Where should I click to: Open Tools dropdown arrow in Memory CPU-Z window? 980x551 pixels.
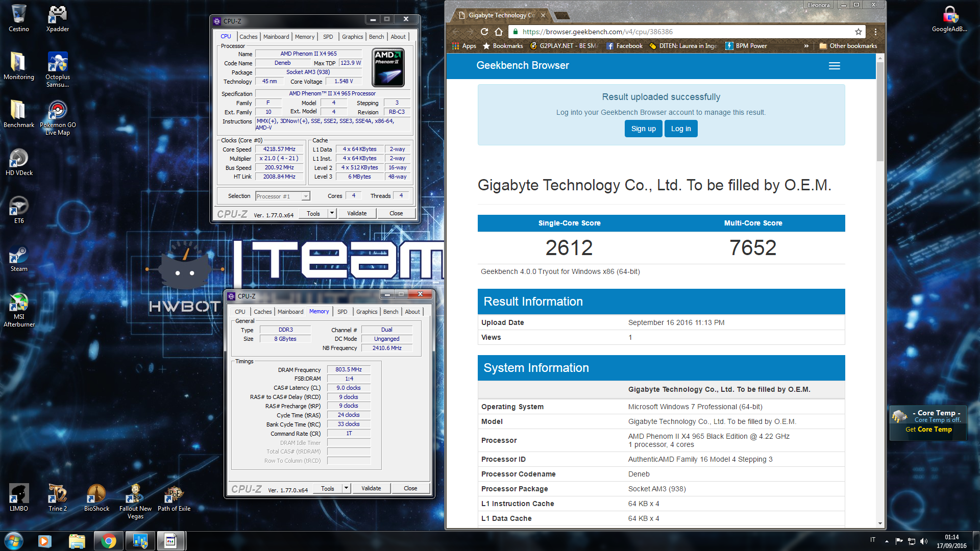point(346,488)
